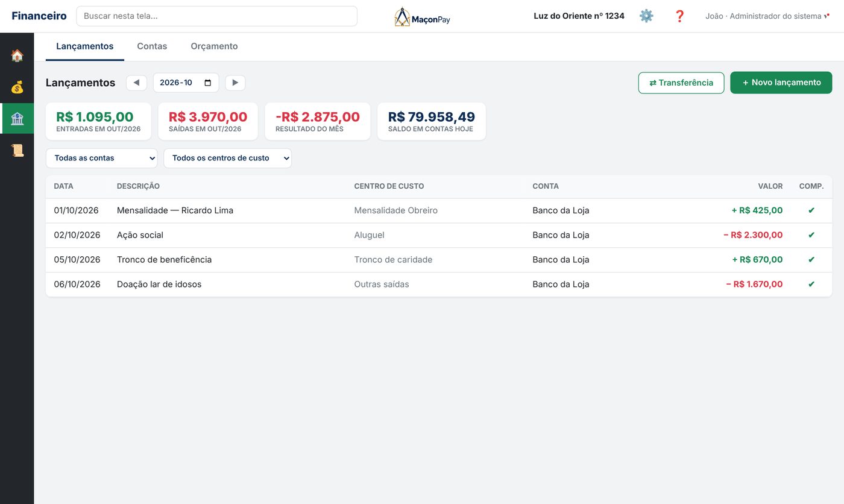This screenshot has width=844, height=504.
Task: Click the − R$ 2.300,00 value
Action: click(753, 235)
